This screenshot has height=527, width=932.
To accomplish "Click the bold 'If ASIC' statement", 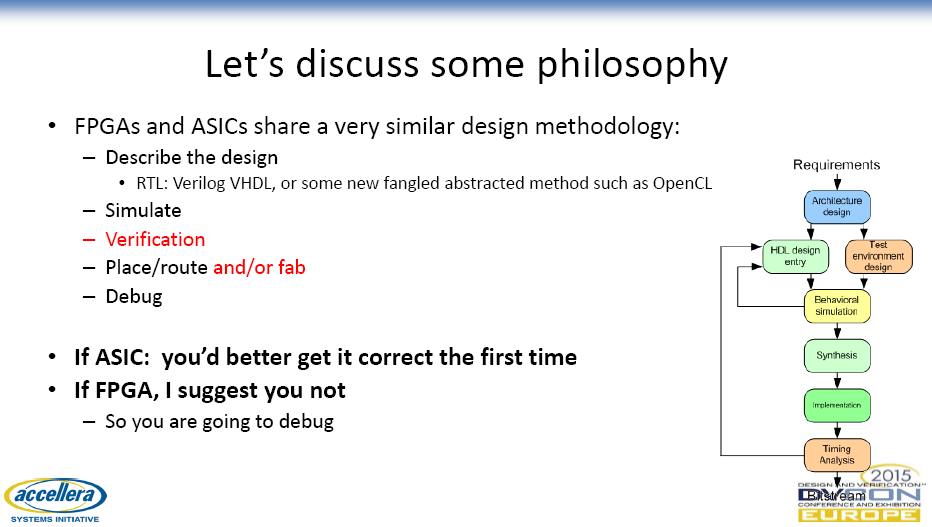I will point(325,358).
